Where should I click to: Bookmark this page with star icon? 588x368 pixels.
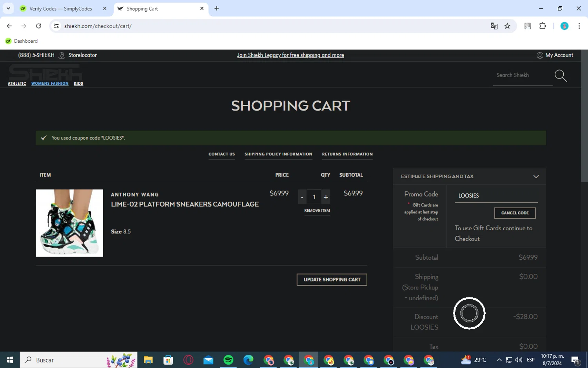507,26
